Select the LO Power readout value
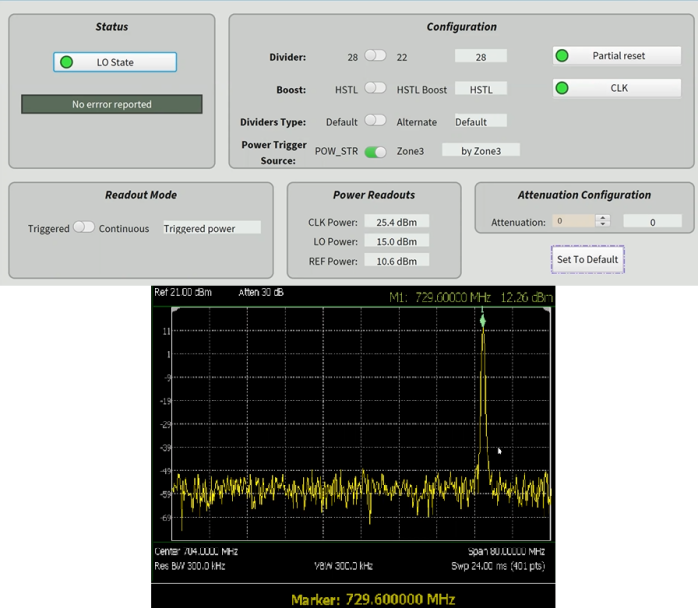Screen dimensions: 698x608 click(x=396, y=241)
